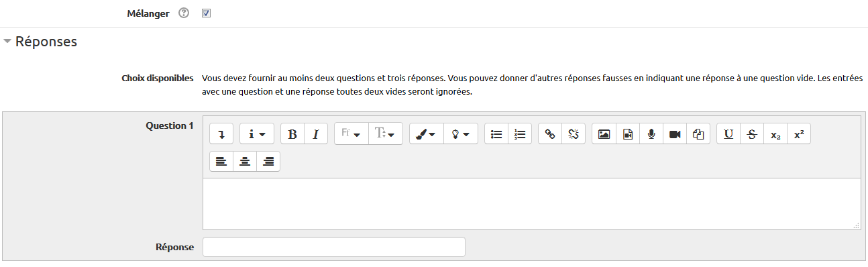This screenshot has height=267, width=868.
Task: Insert a hyperlink with the link icon
Action: tap(550, 134)
